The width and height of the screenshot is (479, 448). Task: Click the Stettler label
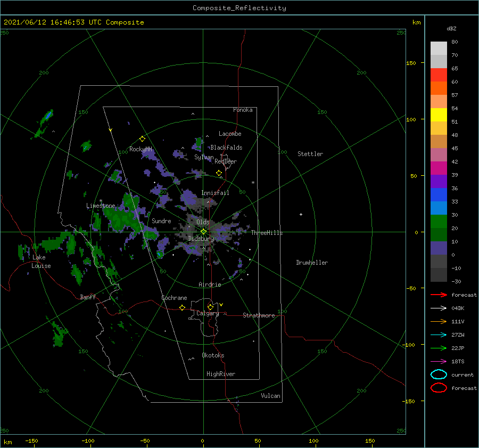310,154
